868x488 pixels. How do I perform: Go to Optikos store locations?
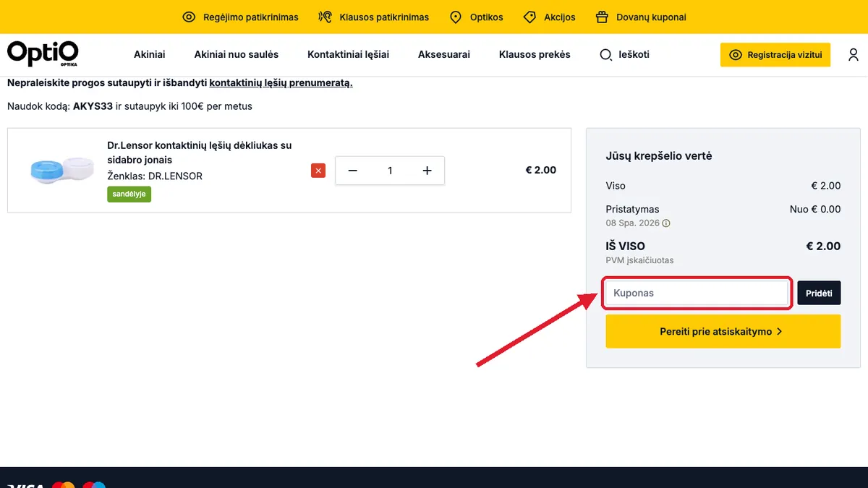[476, 17]
